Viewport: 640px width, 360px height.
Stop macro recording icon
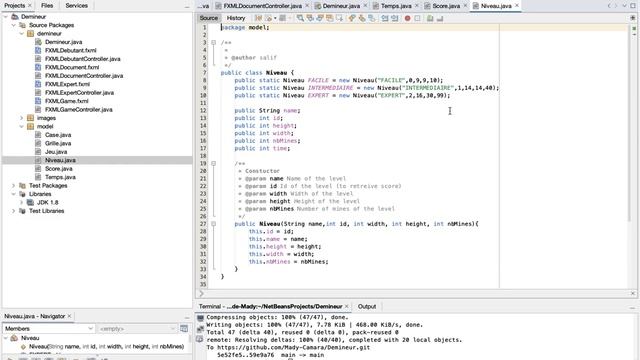click(x=417, y=18)
